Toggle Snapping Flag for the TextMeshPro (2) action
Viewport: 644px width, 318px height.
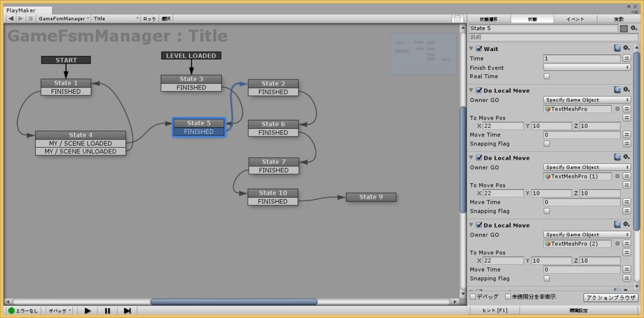(547, 278)
